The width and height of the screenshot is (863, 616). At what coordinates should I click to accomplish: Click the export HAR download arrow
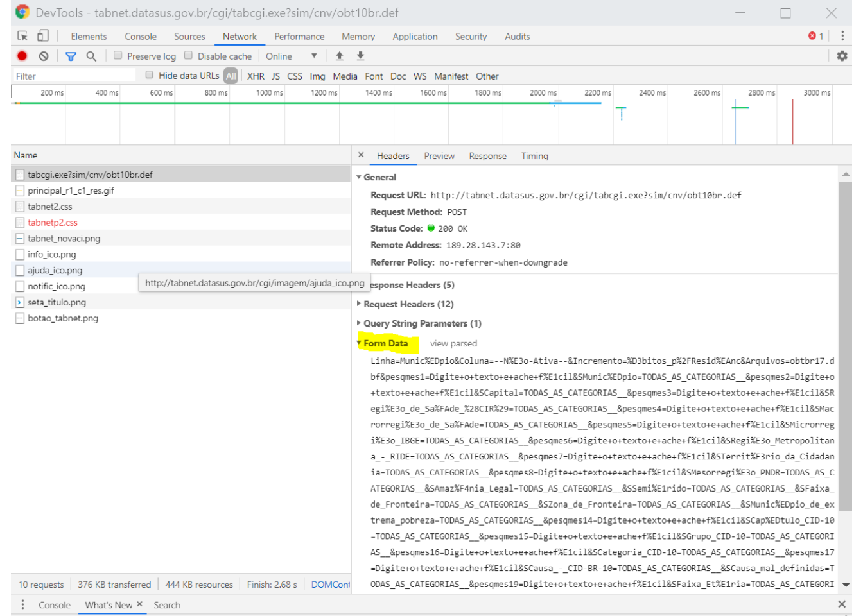(x=360, y=56)
